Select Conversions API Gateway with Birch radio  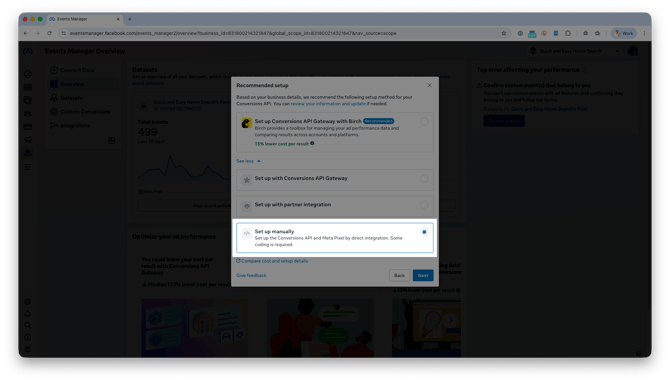point(424,122)
